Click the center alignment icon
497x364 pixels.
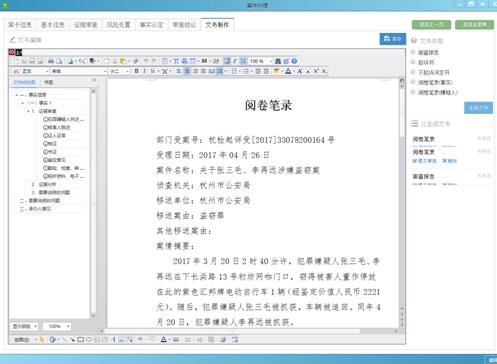point(187,71)
